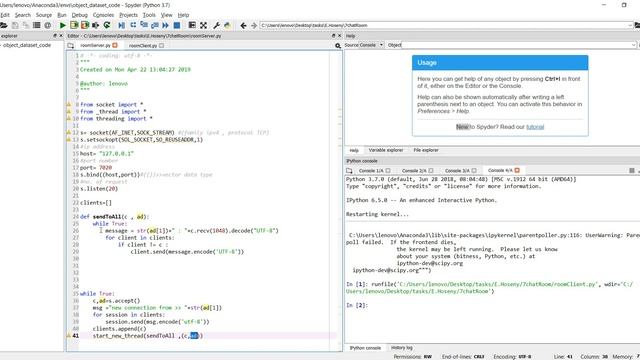Open PYTHONPATH manager python icon
The height and width of the screenshot is (360, 640).
point(227,25)
